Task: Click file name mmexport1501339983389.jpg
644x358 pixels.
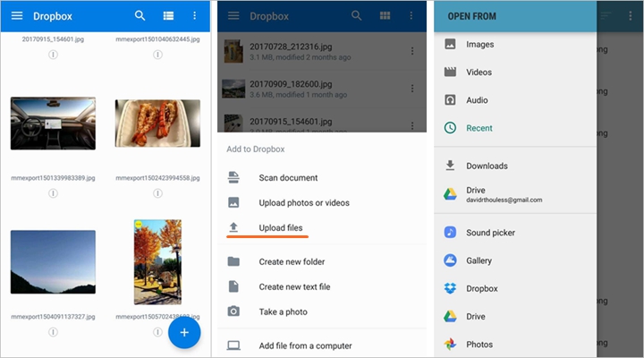Action: point(53,178)
